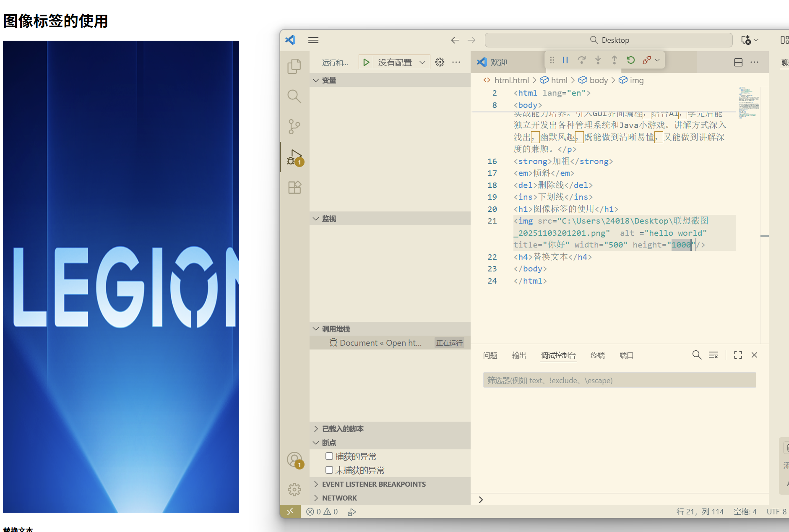Click the editor minimap
This screenshot has height=532, width=789.
click(749, 102)
